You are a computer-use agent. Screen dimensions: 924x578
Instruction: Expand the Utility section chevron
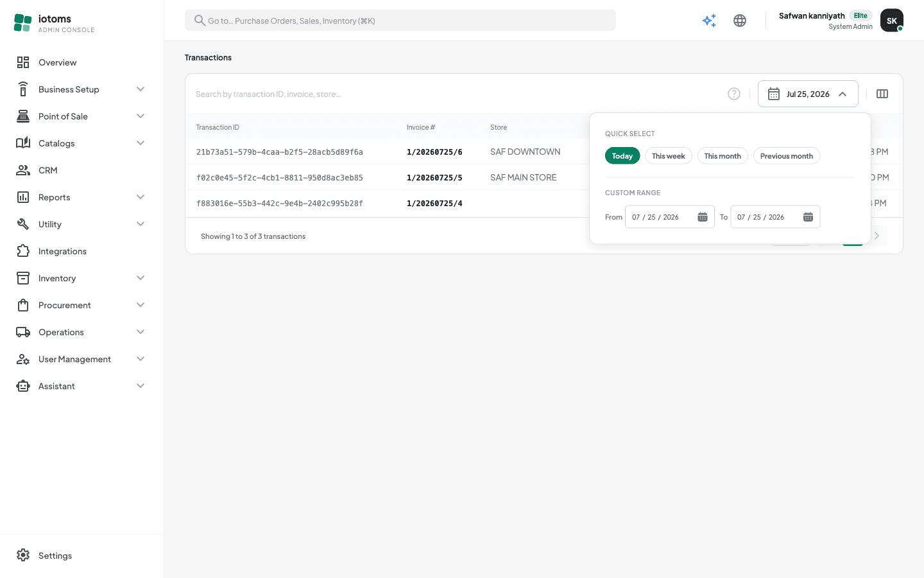click(x=141, y=224)
